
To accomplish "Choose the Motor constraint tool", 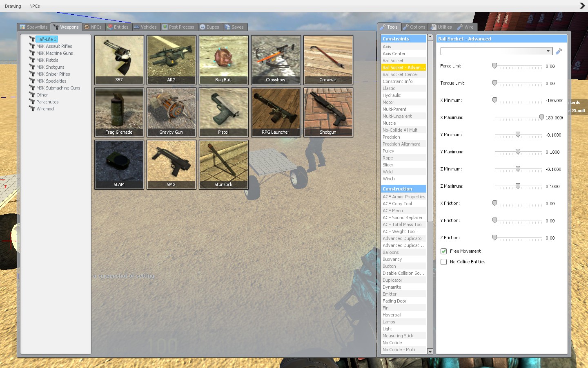I will [403, 102].
